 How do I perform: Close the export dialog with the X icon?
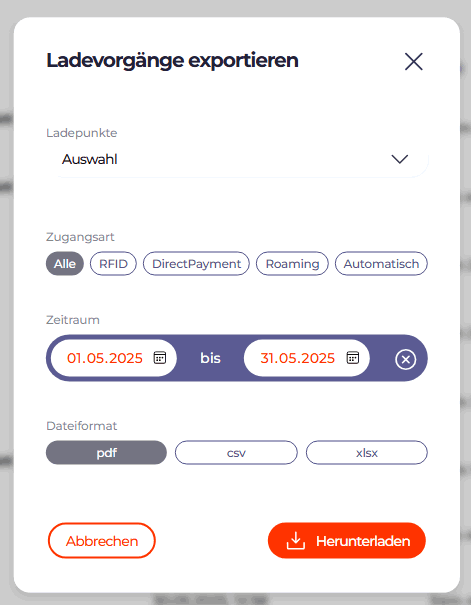pos(414,61)
